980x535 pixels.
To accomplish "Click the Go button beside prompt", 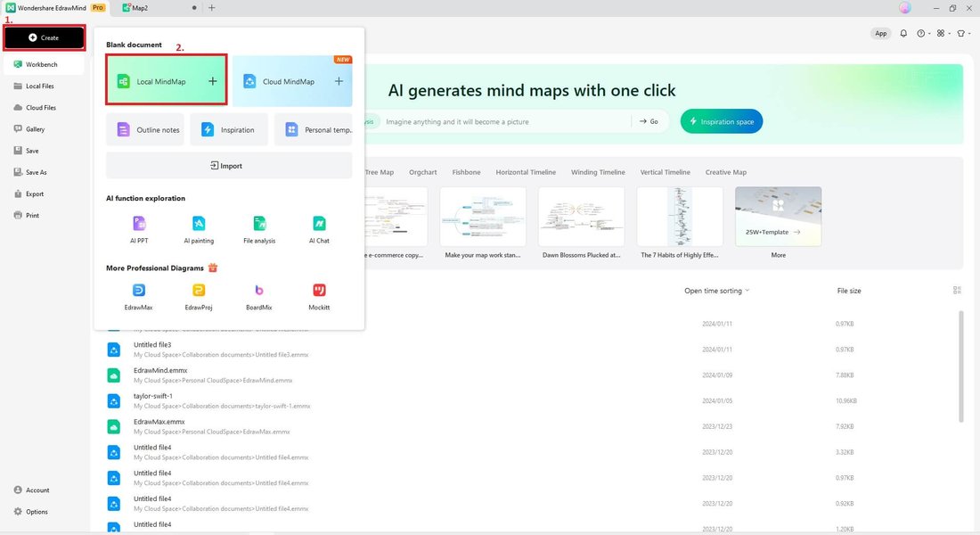I will click(649, 121).
